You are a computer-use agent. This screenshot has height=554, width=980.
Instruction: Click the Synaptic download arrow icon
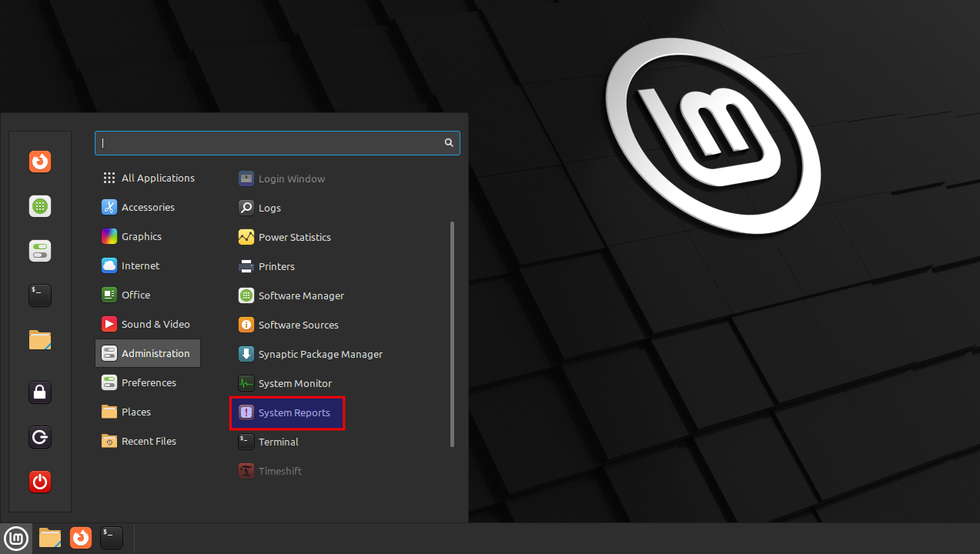pos(246,354)
